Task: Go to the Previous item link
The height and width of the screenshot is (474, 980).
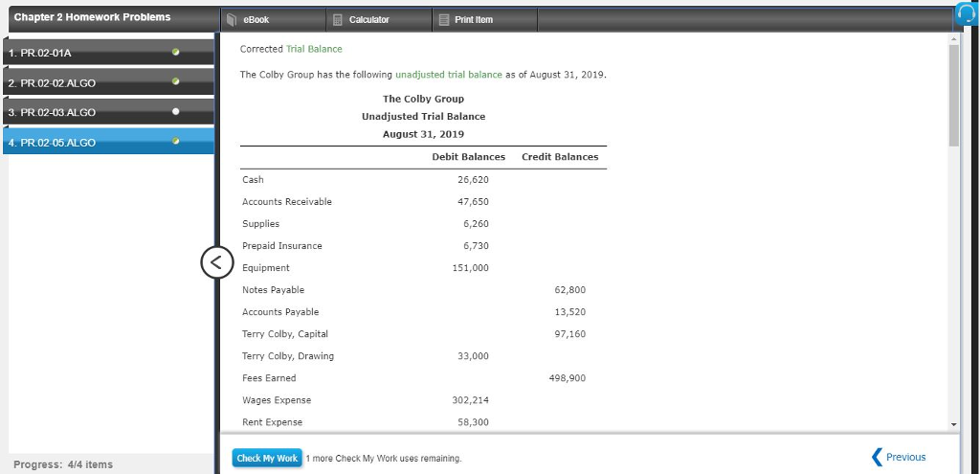Action: pyautogui.click(x=905, y=457)
